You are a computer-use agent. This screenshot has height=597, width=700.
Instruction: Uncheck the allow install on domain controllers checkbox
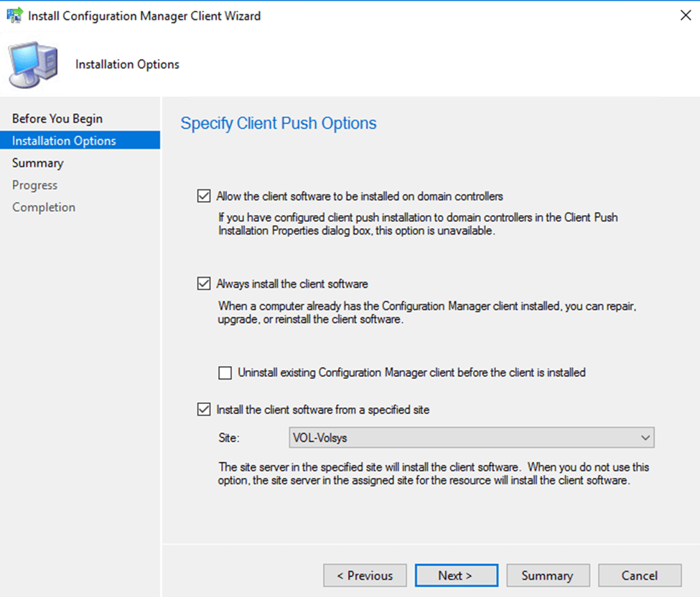(203, 196)
